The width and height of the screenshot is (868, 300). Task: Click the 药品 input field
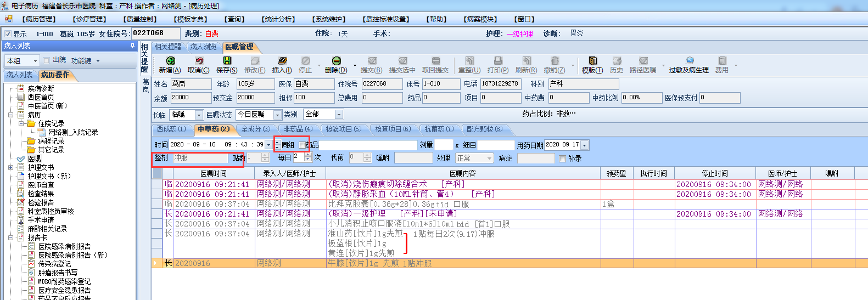tap(368, 145)
